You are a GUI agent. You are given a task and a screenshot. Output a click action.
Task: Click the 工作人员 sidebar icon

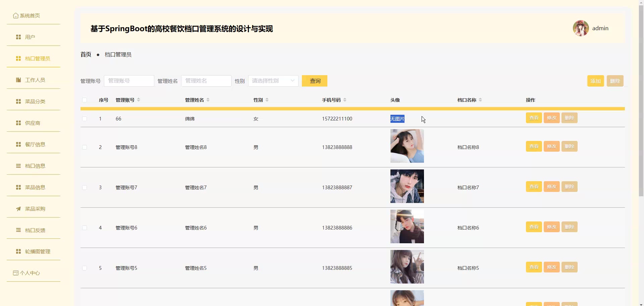[x=18, y=80]
